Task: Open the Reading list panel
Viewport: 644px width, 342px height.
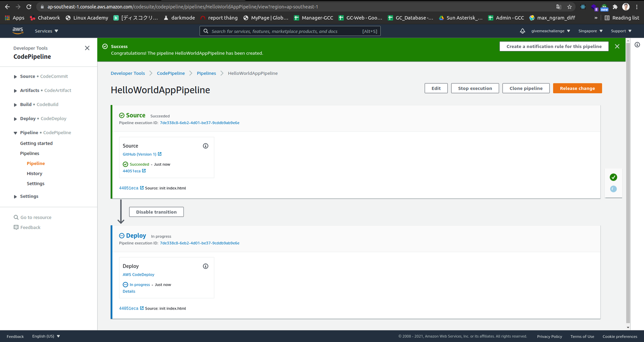Action: coord(622,18)
